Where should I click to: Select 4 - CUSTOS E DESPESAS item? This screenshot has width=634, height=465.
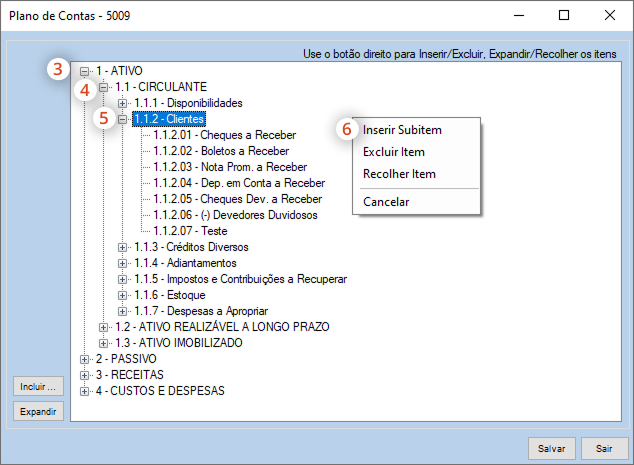coord(160,391)
